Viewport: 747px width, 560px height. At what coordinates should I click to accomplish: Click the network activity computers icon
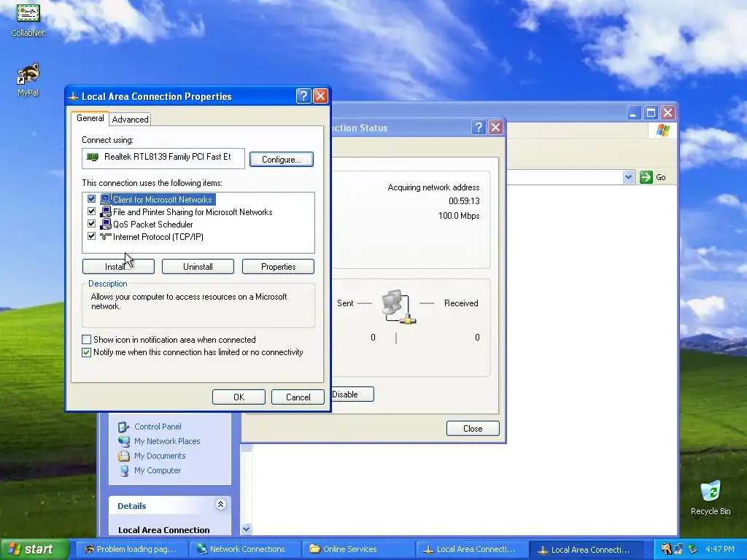click(x=398, y=307)
